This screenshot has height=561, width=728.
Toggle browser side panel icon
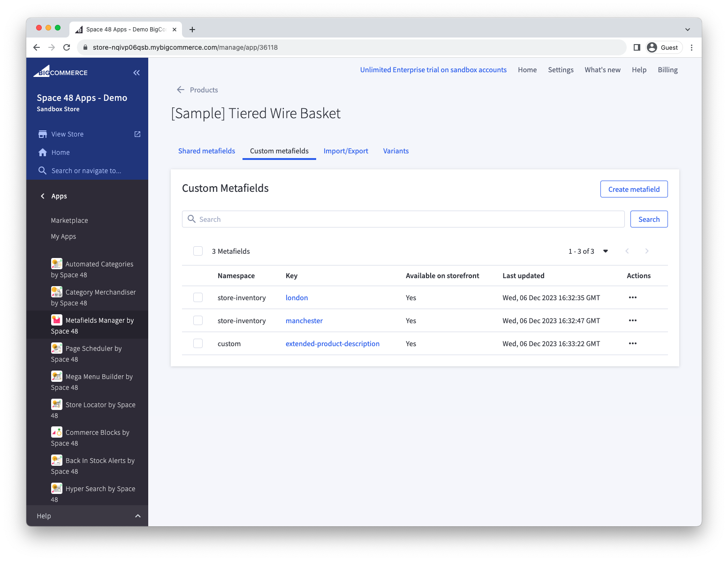coord(637,47)
